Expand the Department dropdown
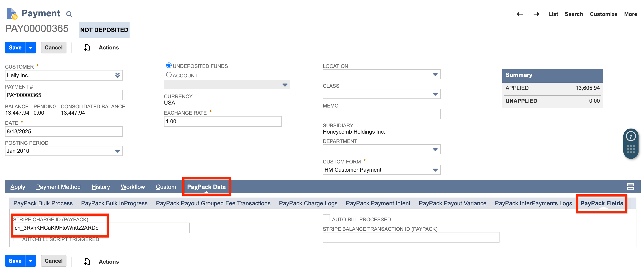 (435, 149)
